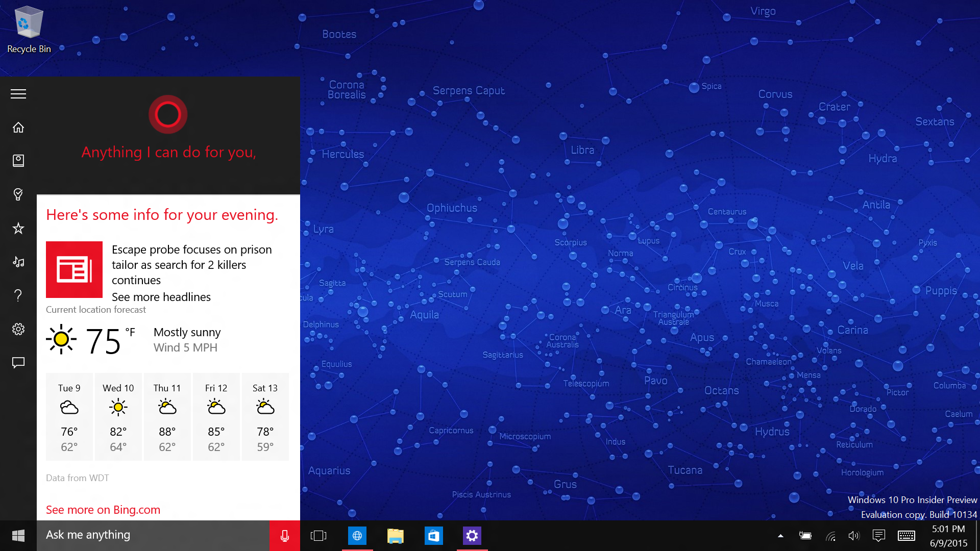Open Cortana Notebook icon
The height and width of the screenshot is (551, 980).
point(18,161)
